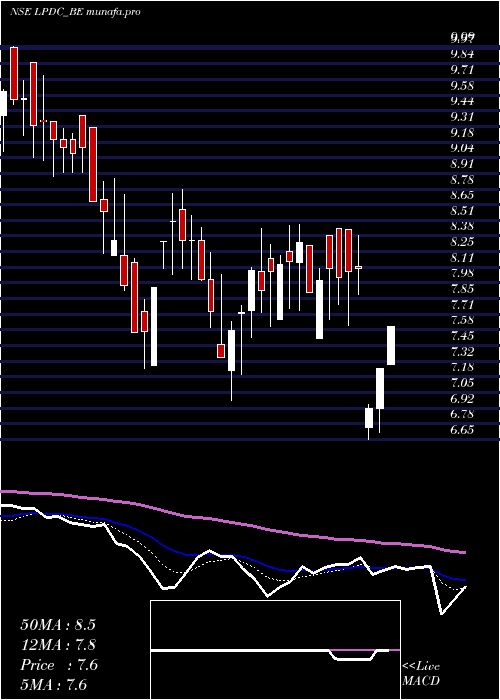The width and height of the screenshot is (500, 700).
Task: Select the 8.11 price axis label
Action: pyautogui.click(x=462, y=258)
